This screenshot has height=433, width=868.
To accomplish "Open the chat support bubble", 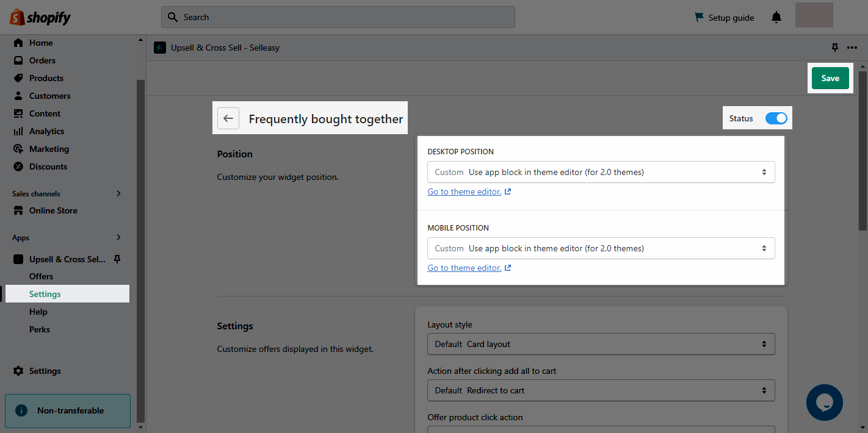I will [825, 403].
